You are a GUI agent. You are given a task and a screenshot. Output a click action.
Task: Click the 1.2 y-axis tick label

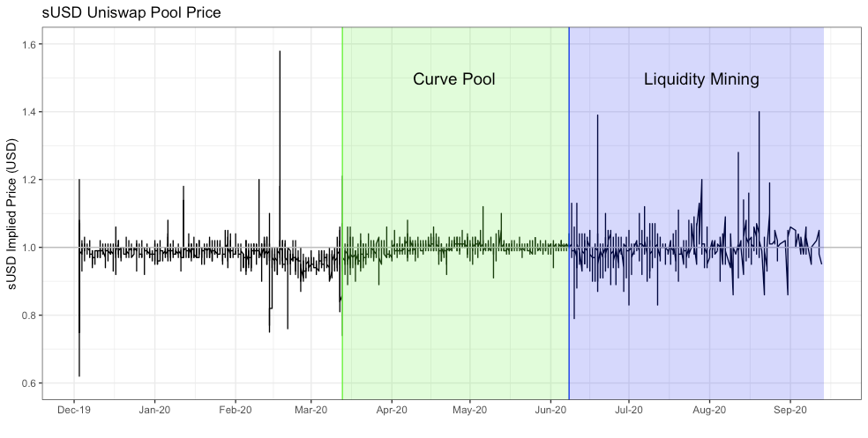[x=30, y=180]
